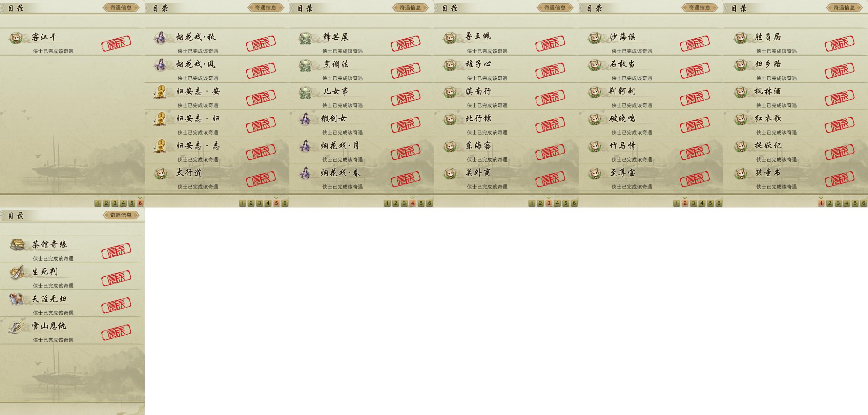The width and height of the screenshot is (868, 415).
Task: Click the red completion stamp for 红衣歌
Action: [840, 125]
